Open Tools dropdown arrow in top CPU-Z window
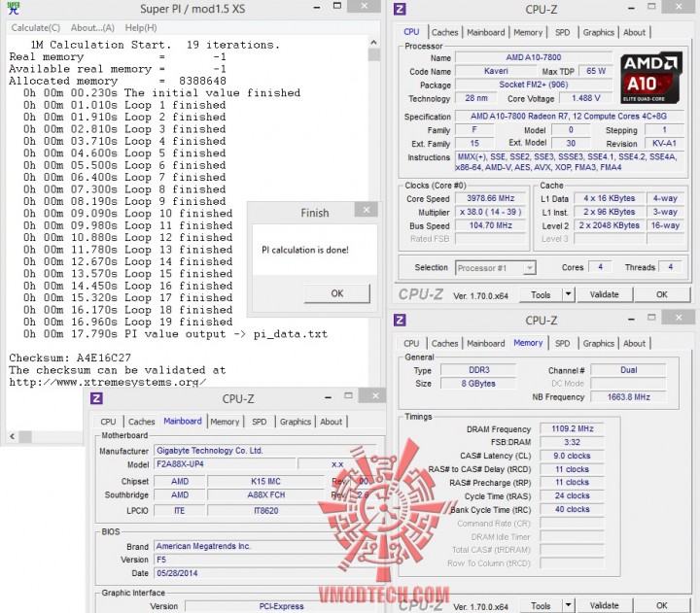The width and height of the screenshot is (700, 613). tap(569, 295)
